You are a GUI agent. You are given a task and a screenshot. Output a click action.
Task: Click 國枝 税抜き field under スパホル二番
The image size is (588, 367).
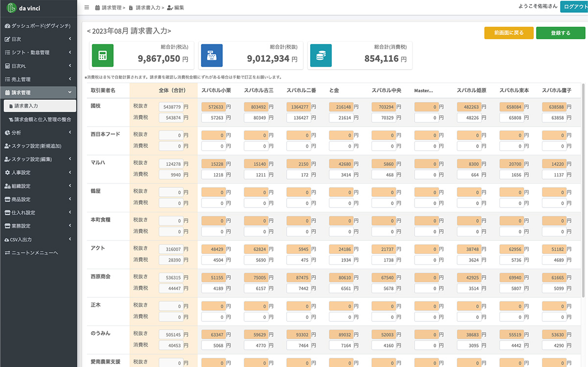pyautogui.click(x=298, y=106)
